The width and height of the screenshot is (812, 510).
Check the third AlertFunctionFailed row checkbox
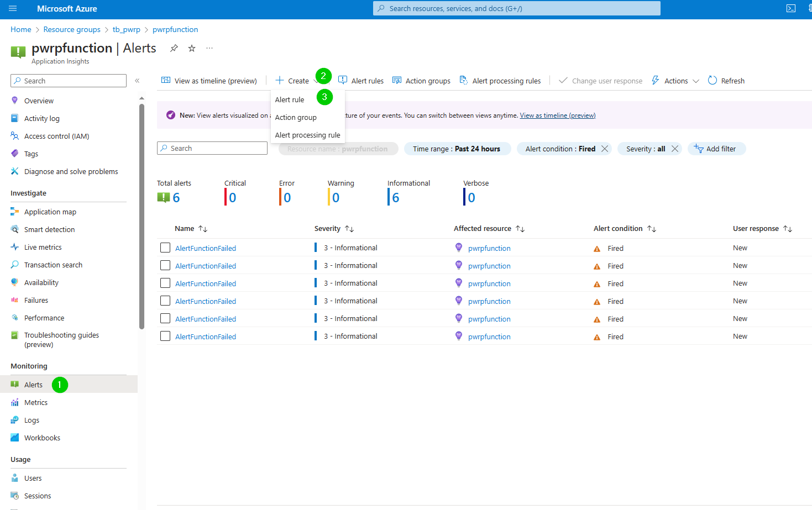[x=165, y=283]
